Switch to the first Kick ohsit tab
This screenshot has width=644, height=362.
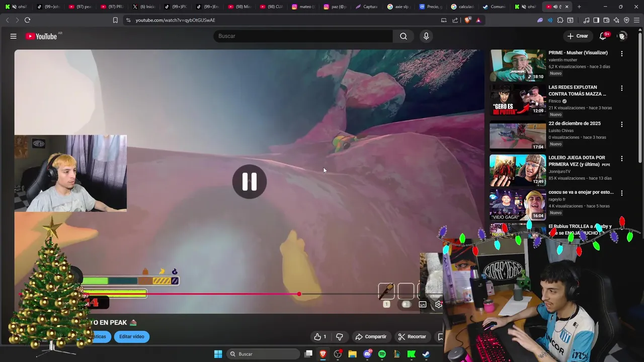(x=17, y=7)
